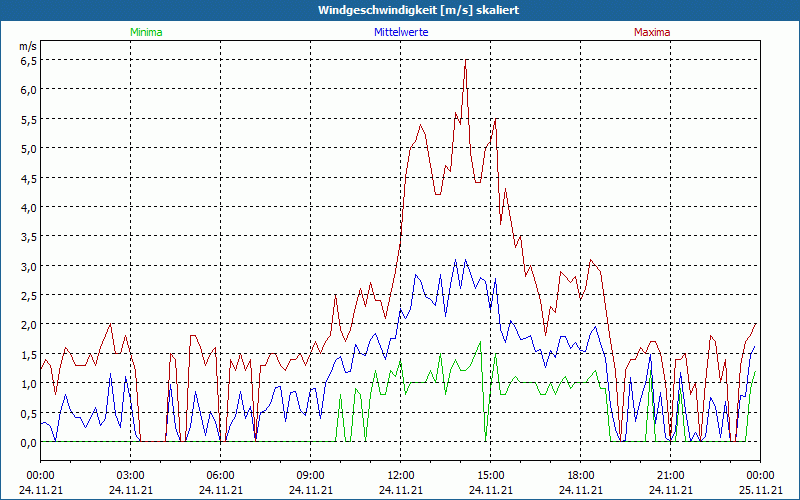The width and height of the screenshot is (800, 500).
Task: Click the '24.11.21' date under 03:00
Action: 131,490
